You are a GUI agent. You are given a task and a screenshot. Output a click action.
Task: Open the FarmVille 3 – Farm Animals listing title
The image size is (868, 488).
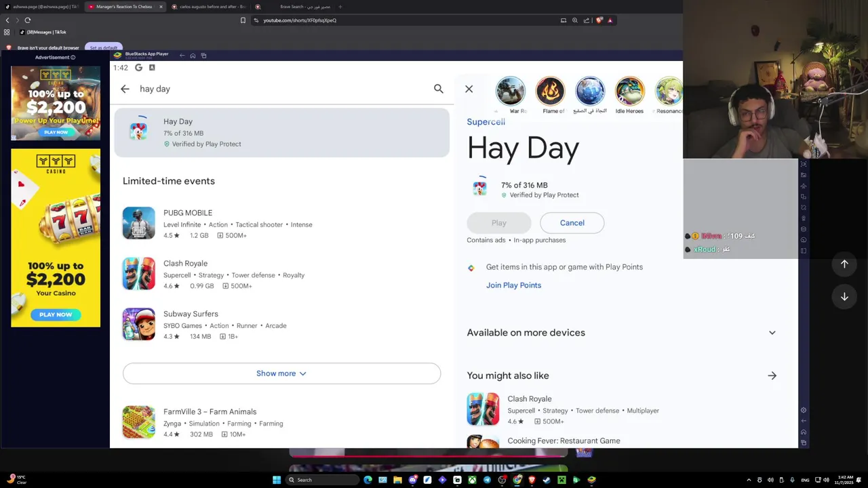[x=210, y=411]
